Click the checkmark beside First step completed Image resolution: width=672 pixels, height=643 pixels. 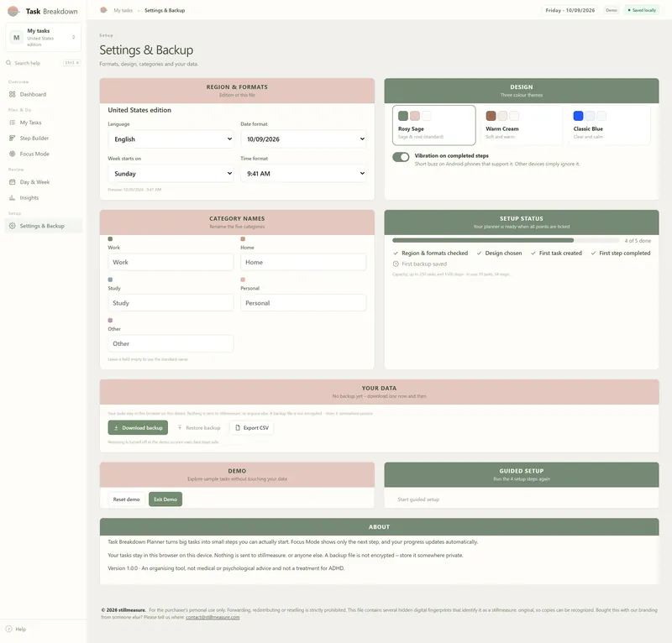(x=593, y=254)
